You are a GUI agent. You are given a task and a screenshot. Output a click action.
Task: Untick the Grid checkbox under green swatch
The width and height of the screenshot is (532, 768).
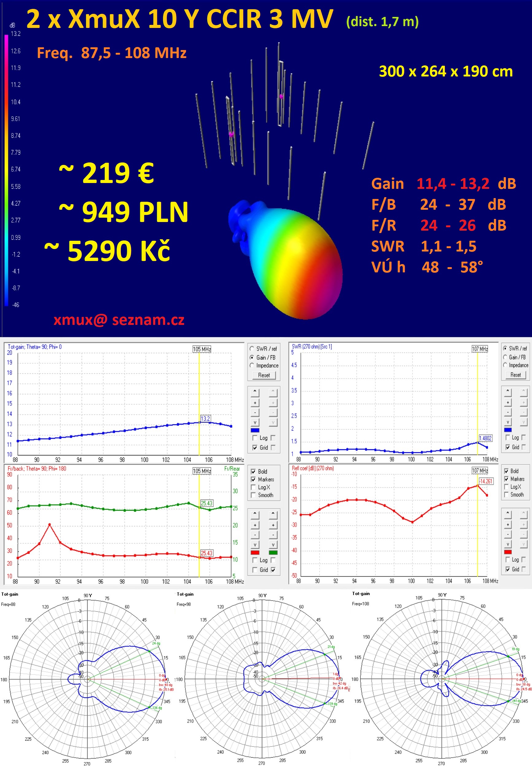(x=273, y=570)
